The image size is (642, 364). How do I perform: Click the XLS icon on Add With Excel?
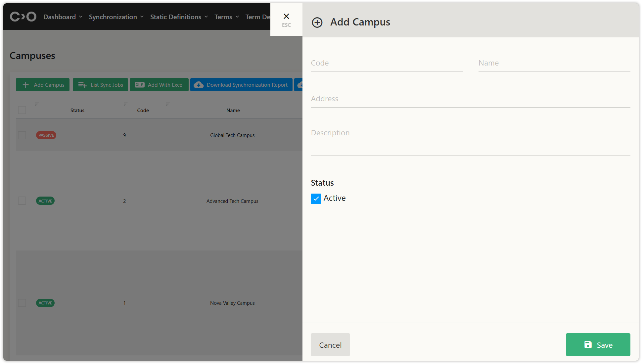pos(140,85)
